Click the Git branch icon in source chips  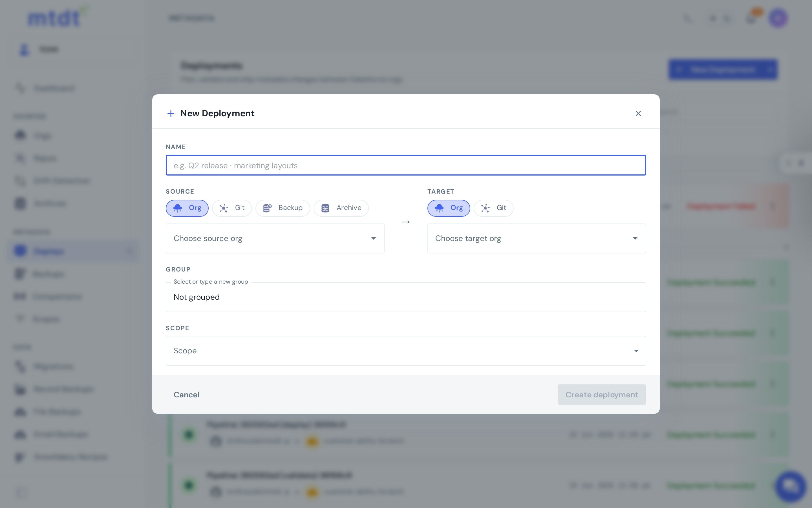point(224,208)
